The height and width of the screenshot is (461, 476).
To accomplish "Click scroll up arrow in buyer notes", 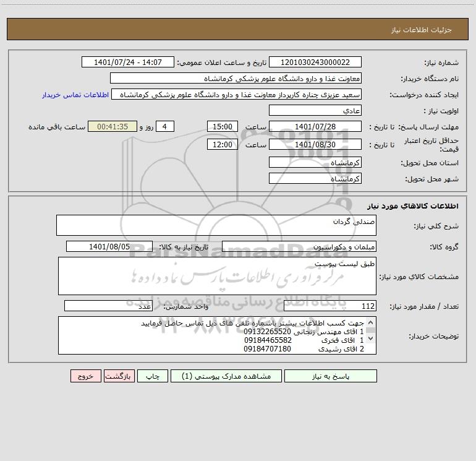I will 370,322.
